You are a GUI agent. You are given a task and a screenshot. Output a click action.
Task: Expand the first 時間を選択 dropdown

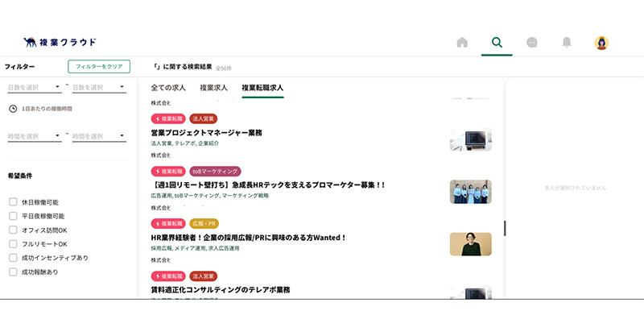[x=34, y=136]
